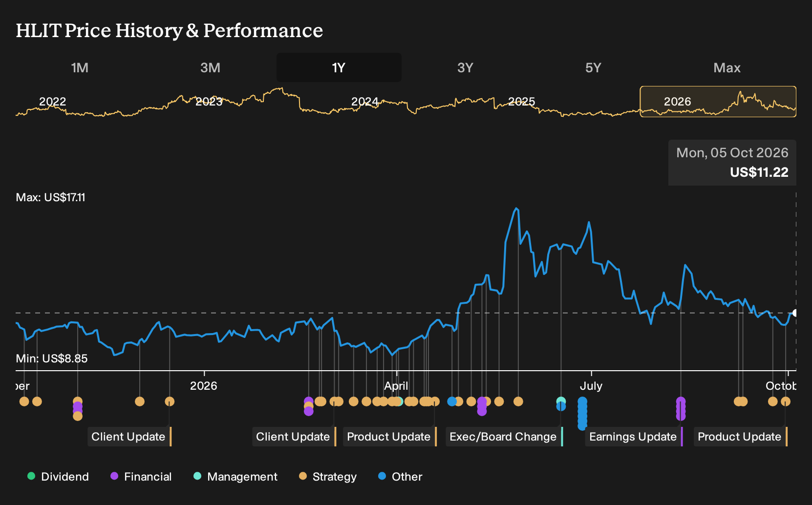
Task: Switch to the 5Y range tab
Action: [x=593, y=67]
